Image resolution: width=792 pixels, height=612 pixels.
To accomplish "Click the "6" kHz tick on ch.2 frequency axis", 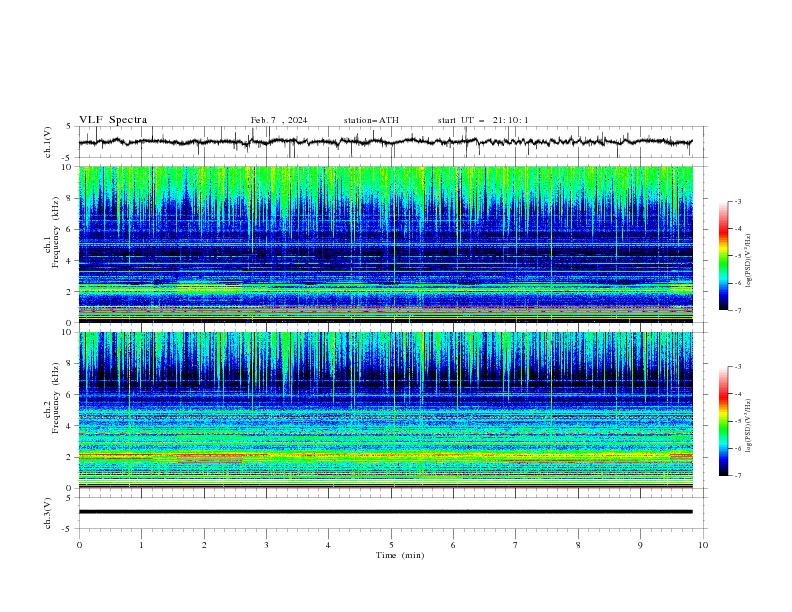I will 71,394.
